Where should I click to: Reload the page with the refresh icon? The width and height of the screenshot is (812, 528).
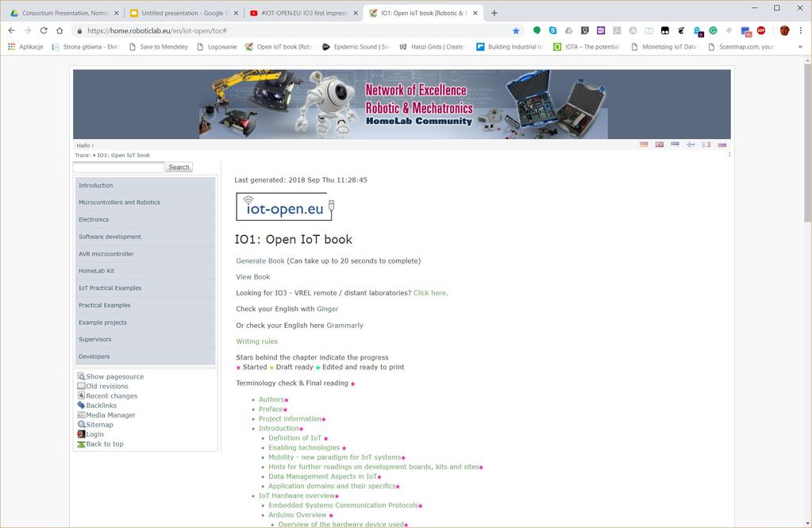[44, 31]
